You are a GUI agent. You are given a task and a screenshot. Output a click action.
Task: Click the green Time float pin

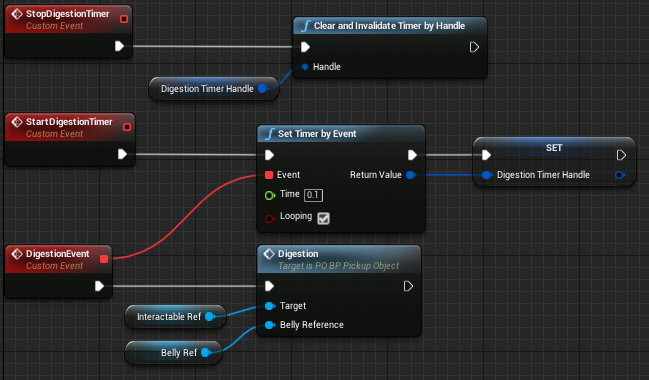[270, 195]
